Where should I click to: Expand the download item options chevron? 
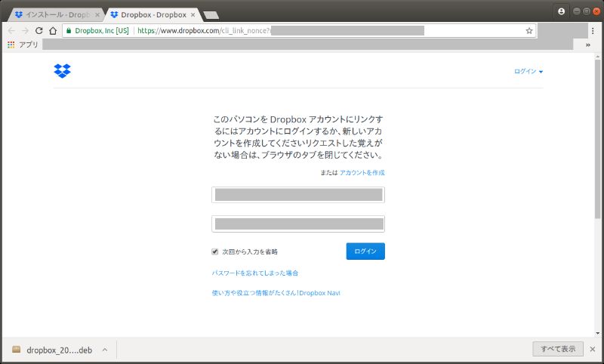[105, 350]
